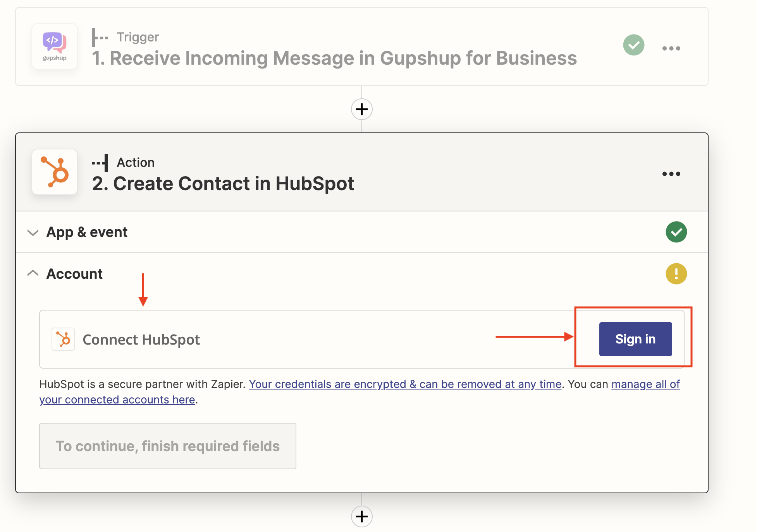
Task: Click the 'Action' label on step two
Action: point(136,163)
